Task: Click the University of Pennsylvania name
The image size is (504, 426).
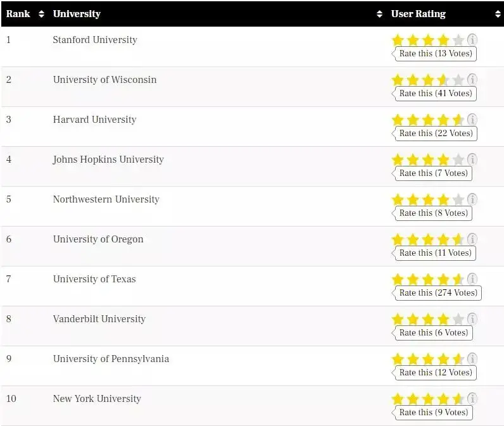Action: click(x=111, y=359)
